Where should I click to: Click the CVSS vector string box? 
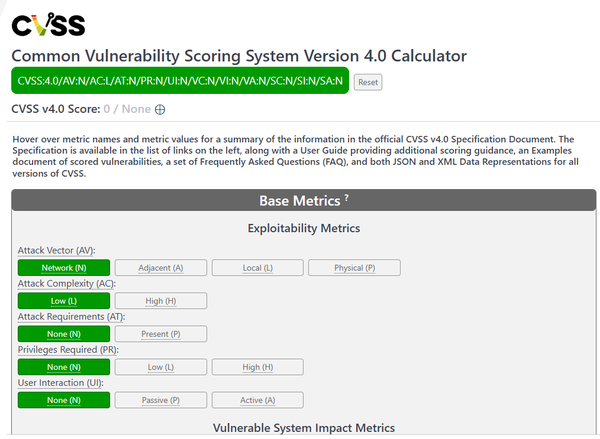pos(180,81)
